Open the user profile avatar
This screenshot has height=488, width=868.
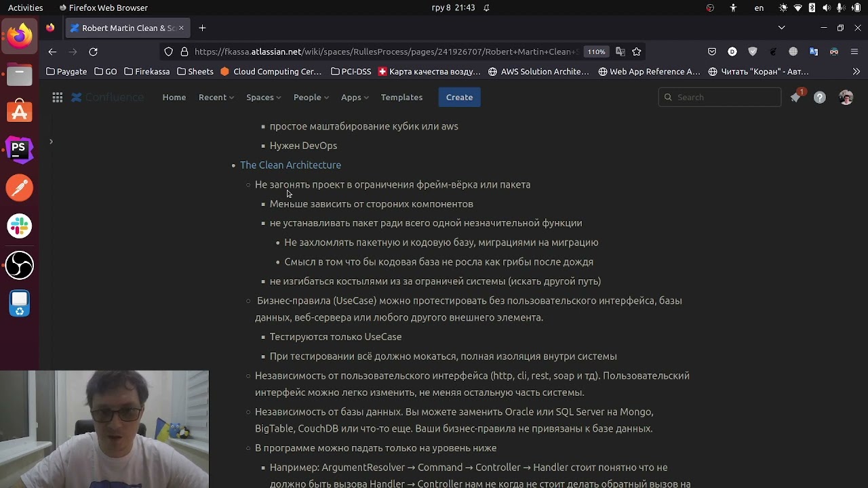click(846, 98)
